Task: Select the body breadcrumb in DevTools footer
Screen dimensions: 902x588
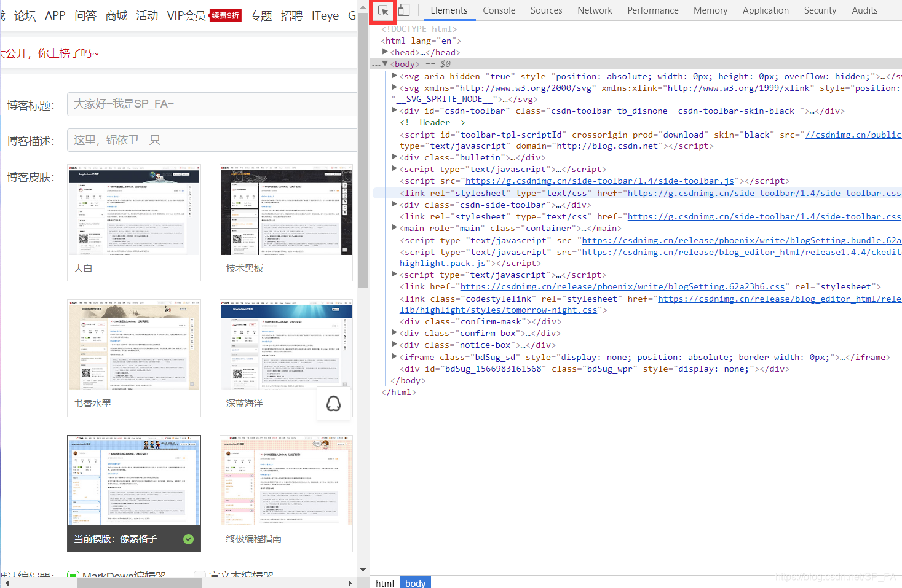Action: coord(415,582)
